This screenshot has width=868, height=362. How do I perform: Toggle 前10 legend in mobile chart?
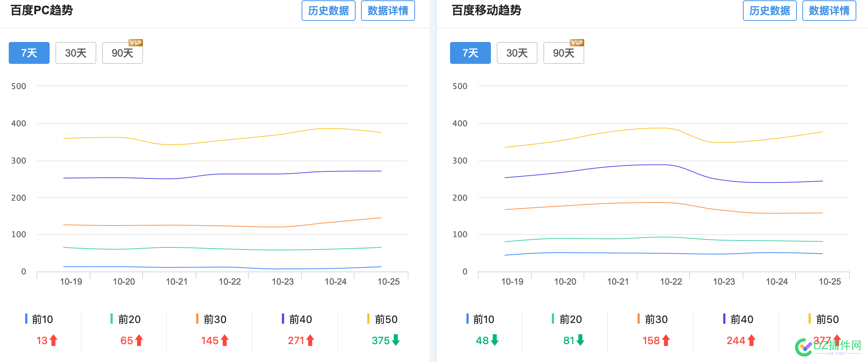click(x=480, y=319)
